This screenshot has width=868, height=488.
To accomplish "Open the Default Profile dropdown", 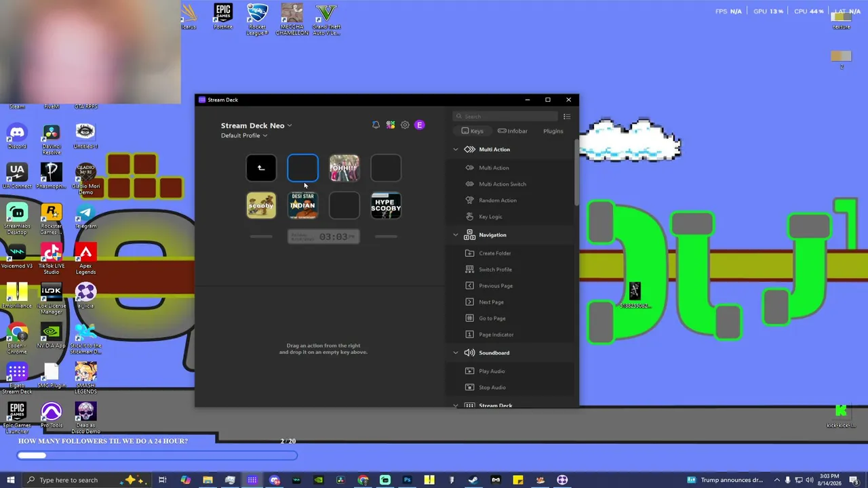I will pyautogui.click(x=244, y=136).
